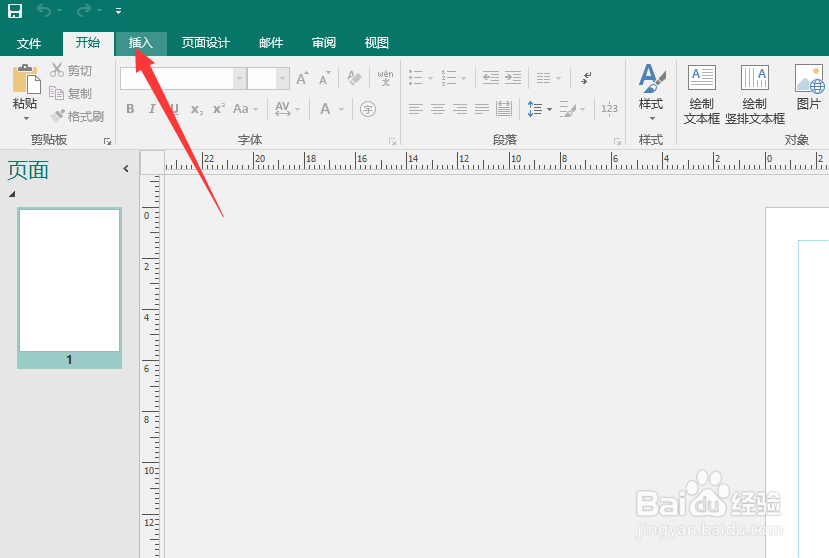829x558 pixels.
Task: Toggle align text left
Action: point(416,109)
